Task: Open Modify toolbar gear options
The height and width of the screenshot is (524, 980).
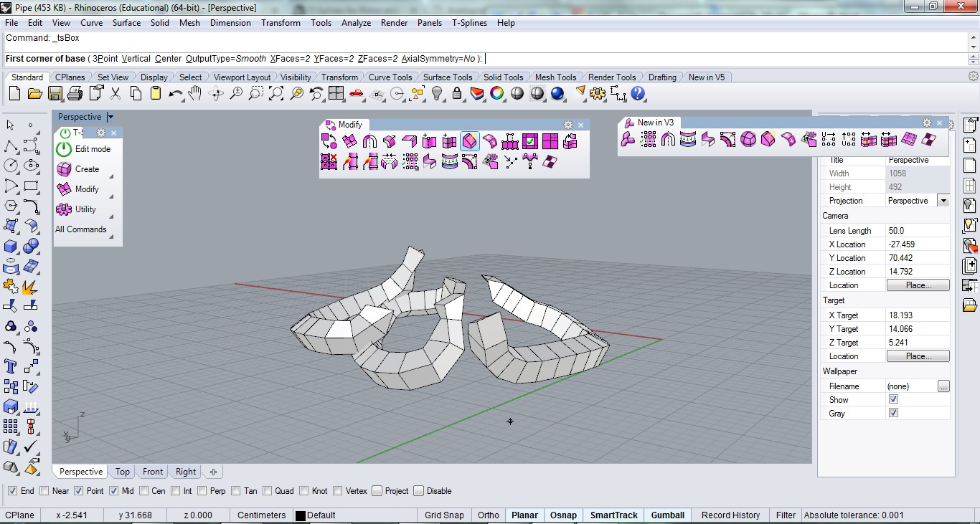Action: [568, 125]
